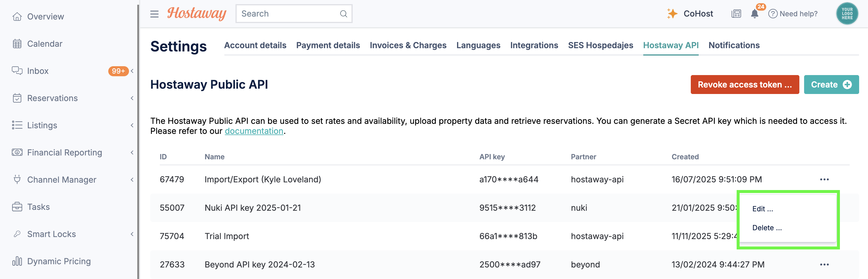Expand the Channel Manager submenu chevron
The height and width of the screenshot is (279, 868).
coord(132,179)
